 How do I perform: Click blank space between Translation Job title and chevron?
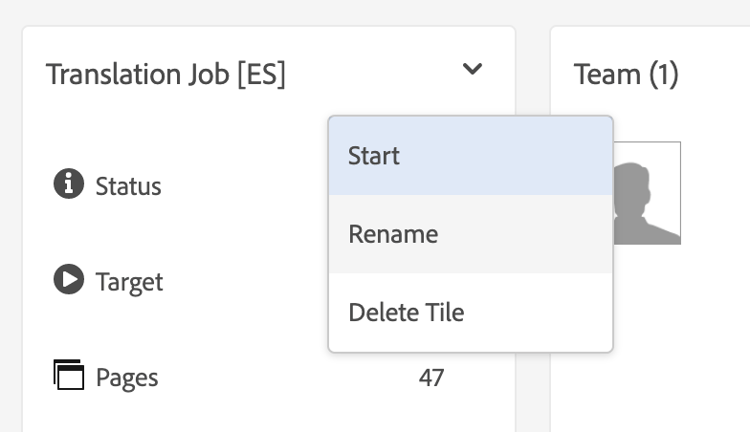point(370,75)
